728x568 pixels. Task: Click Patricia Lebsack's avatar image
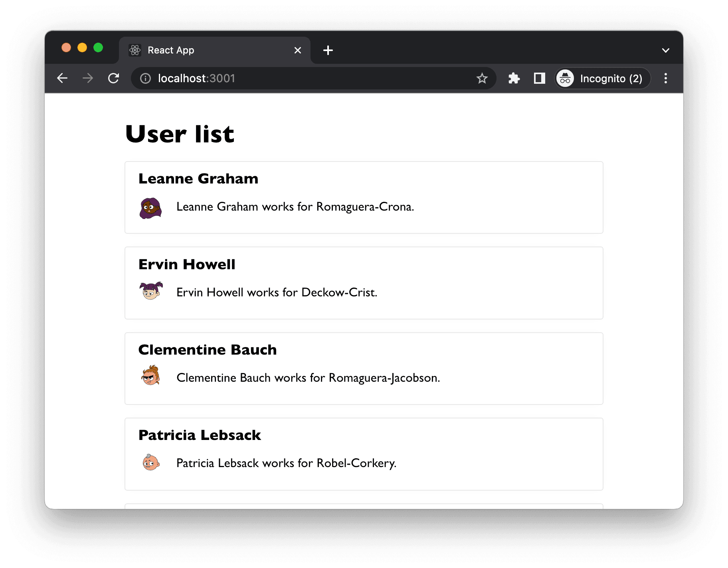[x=151, y=462]
